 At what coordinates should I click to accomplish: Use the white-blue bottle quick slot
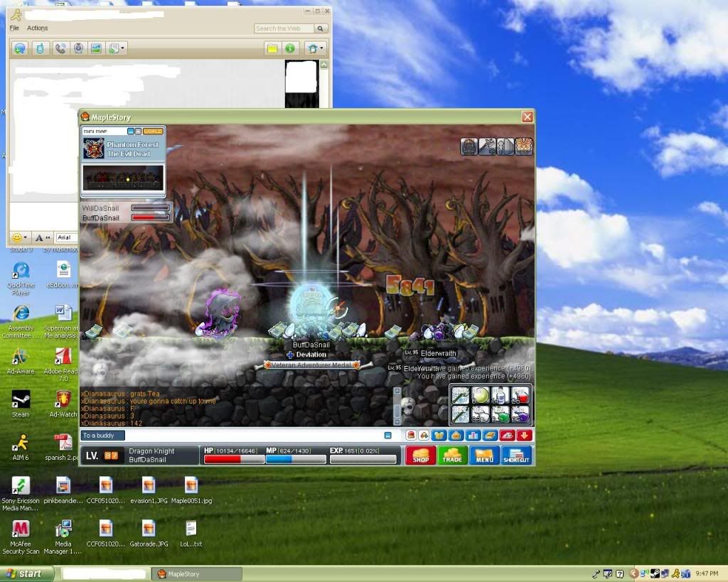coord(500,395)
